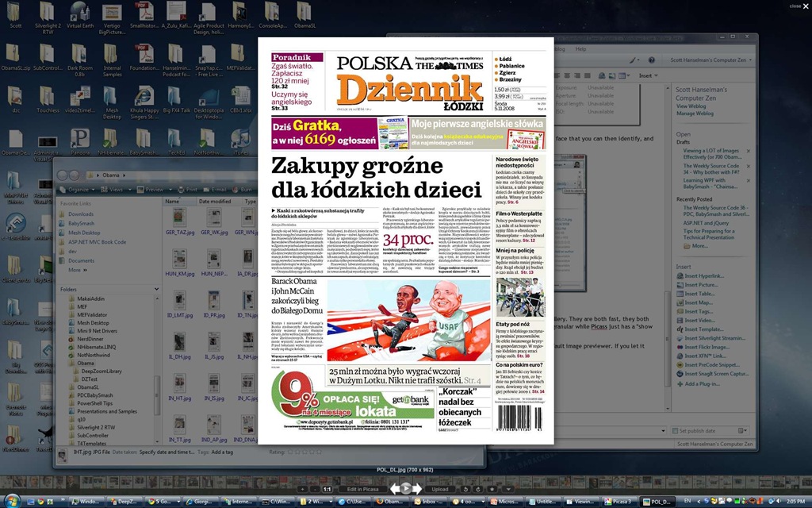Screen dimensions: 812x508
Task: Click the Manage Weblog link
Action: [x=695, y=114]
